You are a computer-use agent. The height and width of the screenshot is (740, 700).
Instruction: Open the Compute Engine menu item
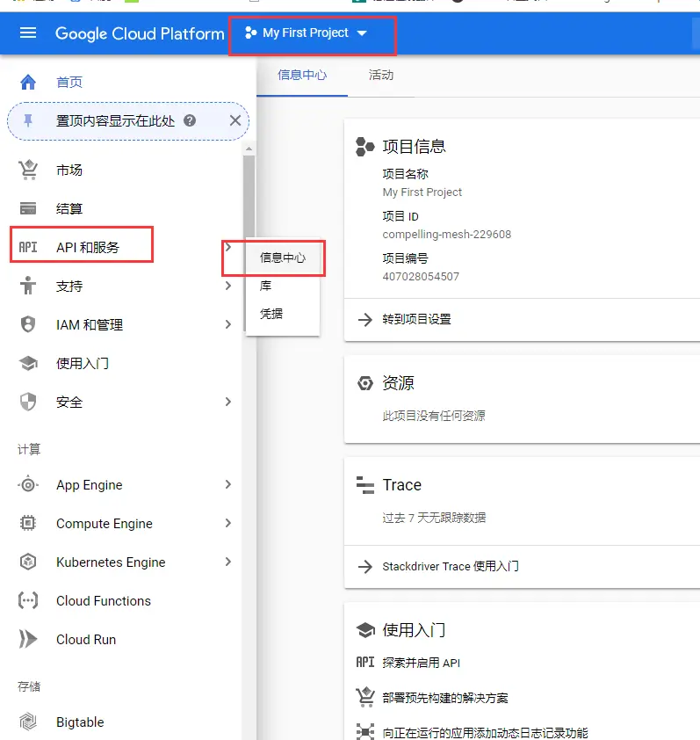[105, 524]
